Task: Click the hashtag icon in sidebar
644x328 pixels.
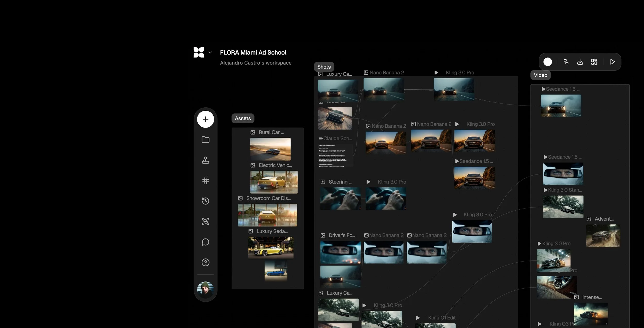Action: coord(205,180)
